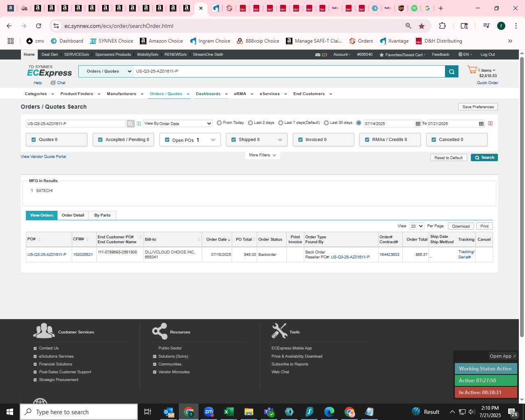This screenshot has height=420, width=525.
Task: Click the info icon next to View By
Action: (139, 123)
